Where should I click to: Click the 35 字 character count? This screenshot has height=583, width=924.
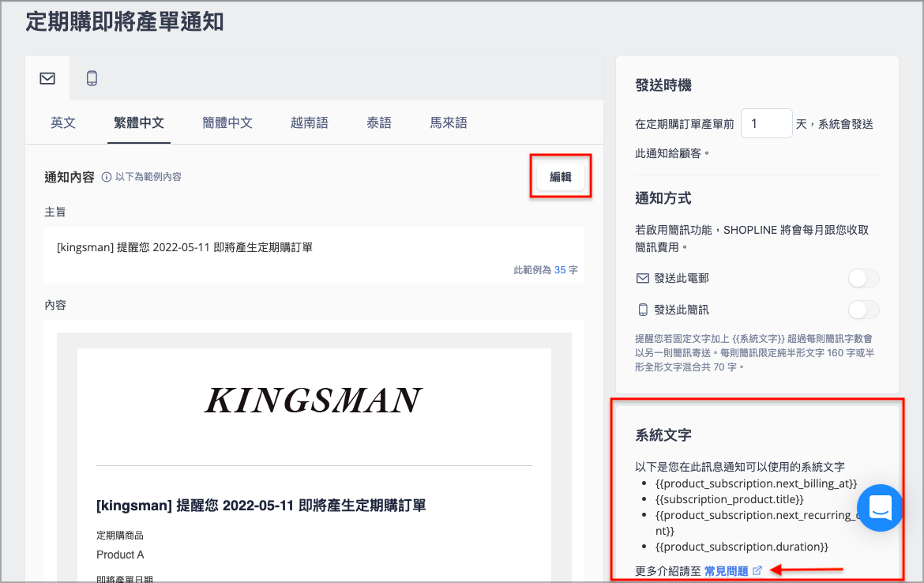pyautogui.click(x=565, y=270)
